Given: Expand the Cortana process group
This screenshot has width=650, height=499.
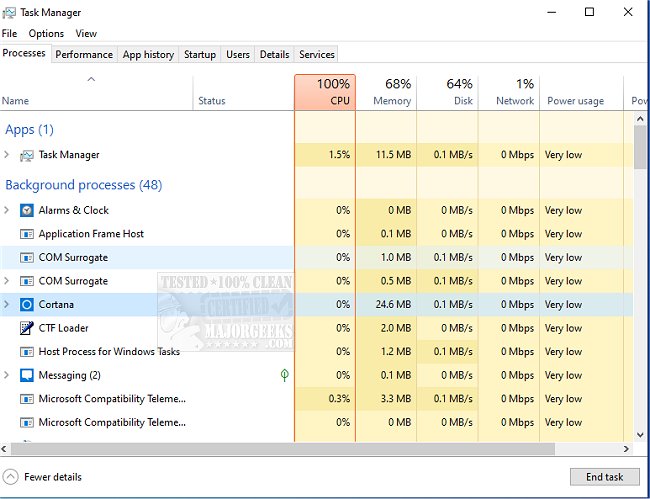Looking at the screenshot, I should point(6,304).
